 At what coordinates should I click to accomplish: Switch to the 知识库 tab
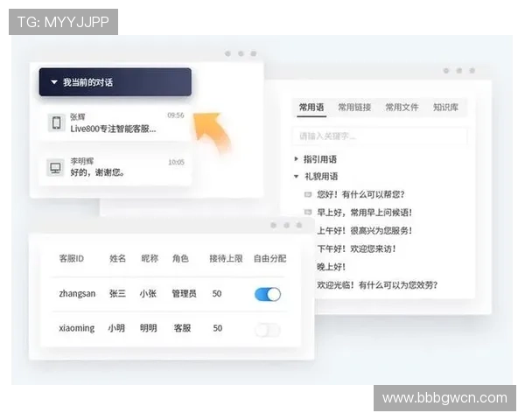(445, 107)
